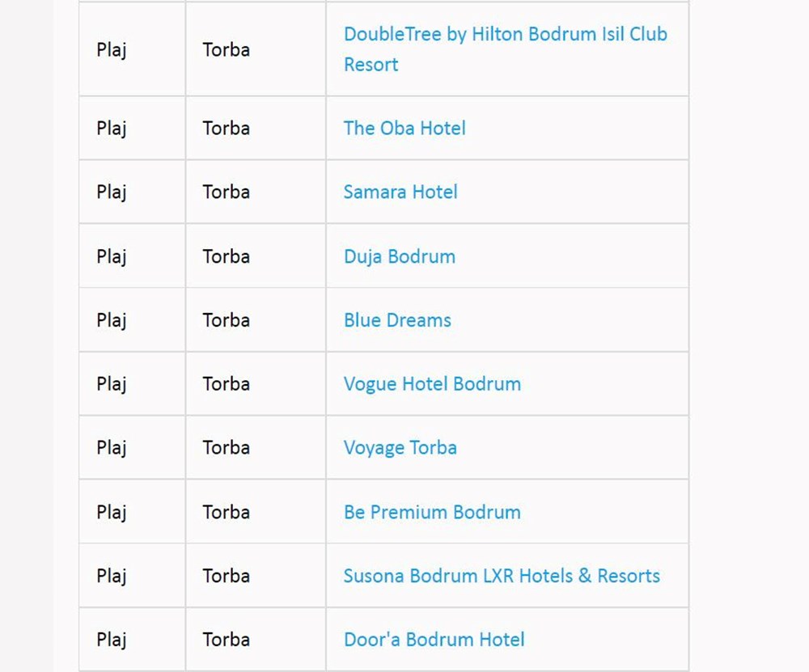809x672 pixels.
Task: Click the Plaj cell in the Duja Bodrum row
Action: (112, 257)
